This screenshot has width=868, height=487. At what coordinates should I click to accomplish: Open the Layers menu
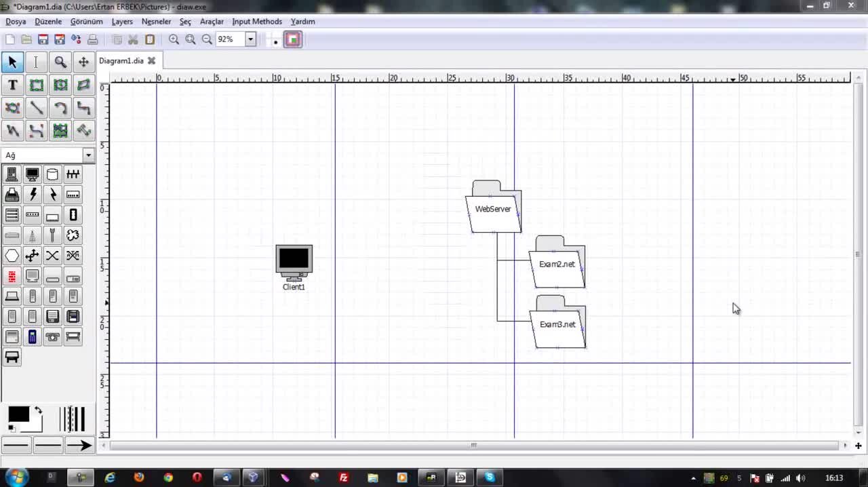click(122, 22)
